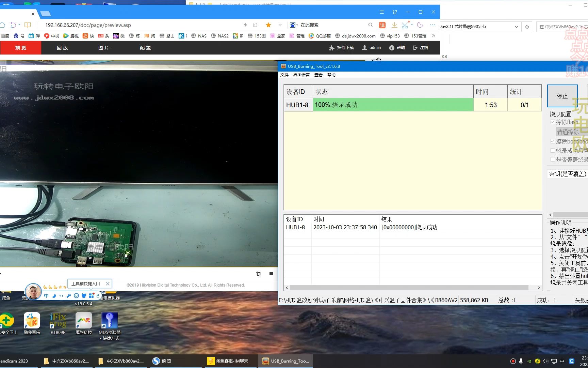This screenshot has height=368, width=588.
Task: Click the lightning speed-mode icon in address bar
Action: coord(245,25)
